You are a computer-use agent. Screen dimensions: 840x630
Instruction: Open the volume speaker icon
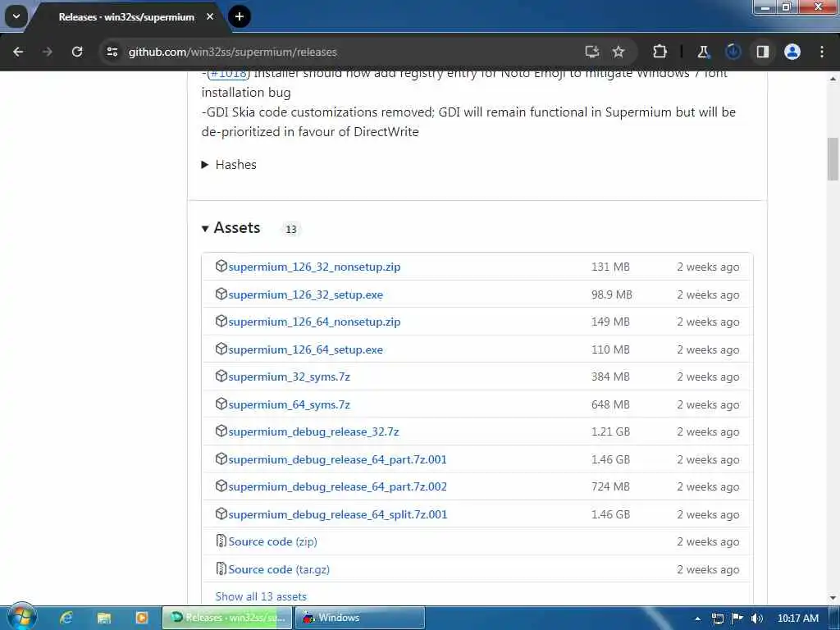[x=757, y=619]
